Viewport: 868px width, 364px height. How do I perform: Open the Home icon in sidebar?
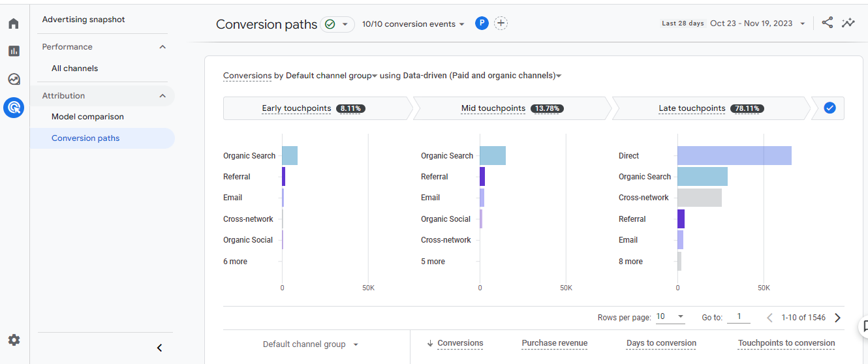(14, 24)
